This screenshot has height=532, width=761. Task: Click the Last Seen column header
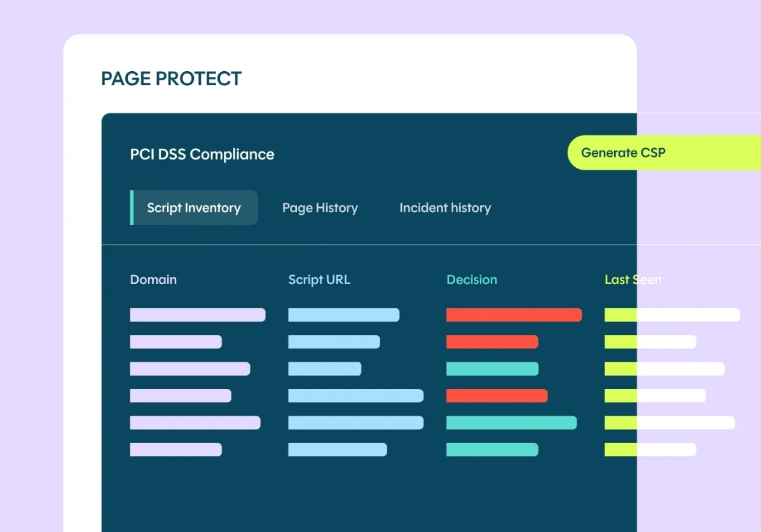click(x=633, y=280)
